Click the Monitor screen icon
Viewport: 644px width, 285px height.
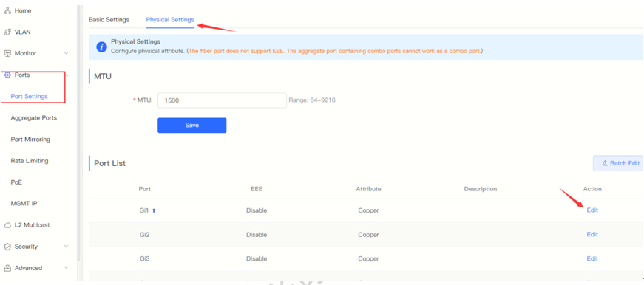point(7,53)
